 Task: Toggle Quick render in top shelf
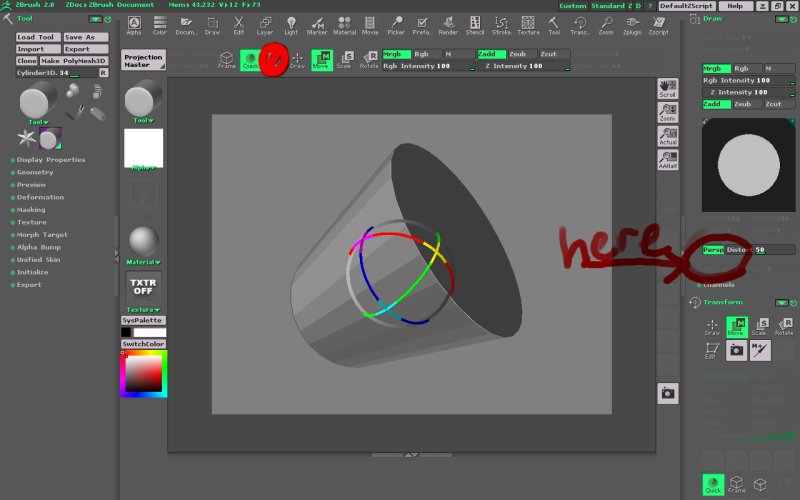250,60
